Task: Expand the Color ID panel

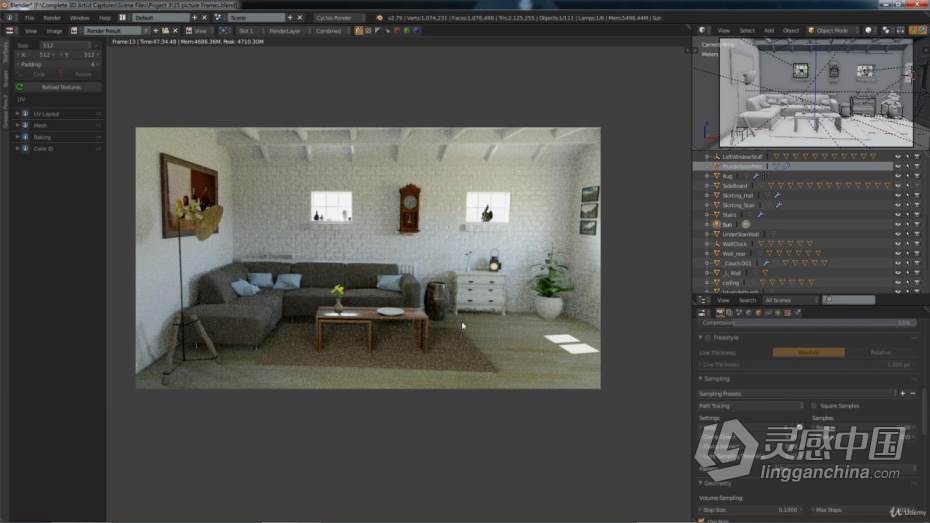Action: tap(17, 149)
